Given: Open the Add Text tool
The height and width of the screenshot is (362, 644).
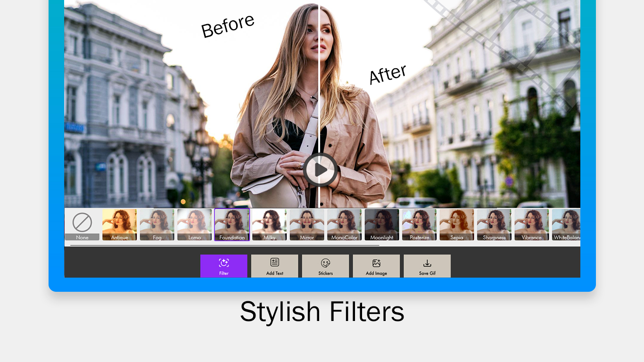Looking at the screenshot, I should click(274, 266).
